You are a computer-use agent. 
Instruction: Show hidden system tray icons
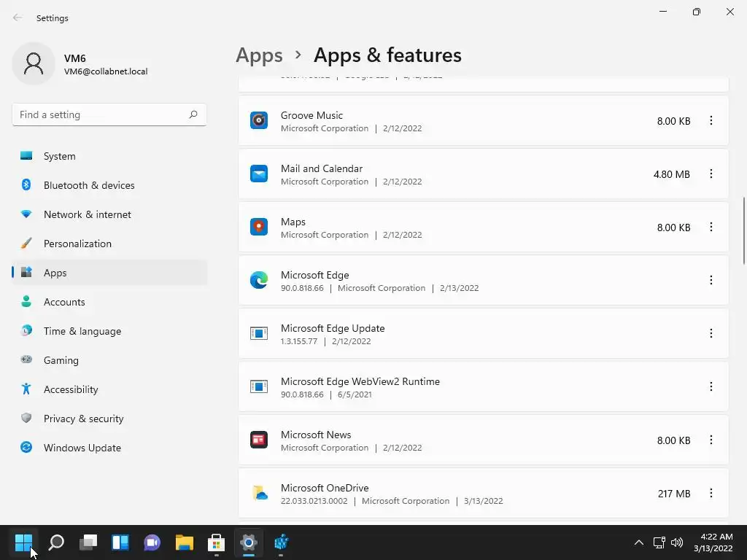tap(639, 542)
